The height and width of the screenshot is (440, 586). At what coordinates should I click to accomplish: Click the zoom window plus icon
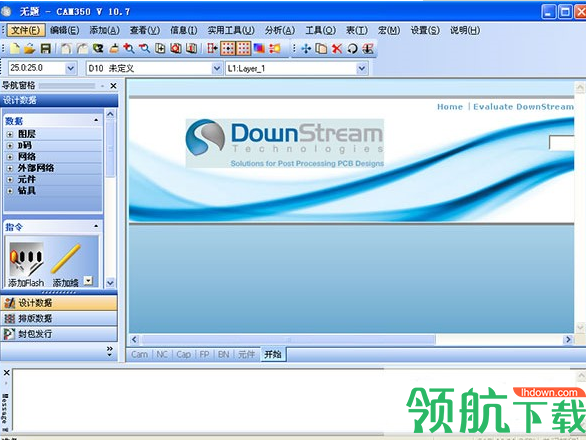(x=160, y=49)
